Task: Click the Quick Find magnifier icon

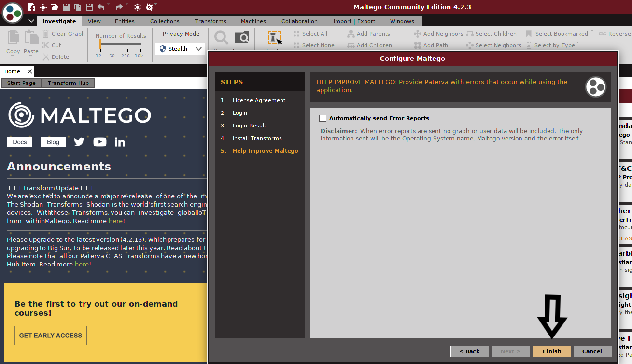Action: (221, 38)
